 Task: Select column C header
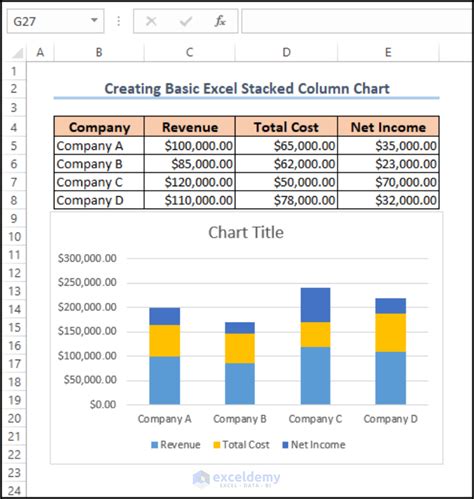click(189, 53)
